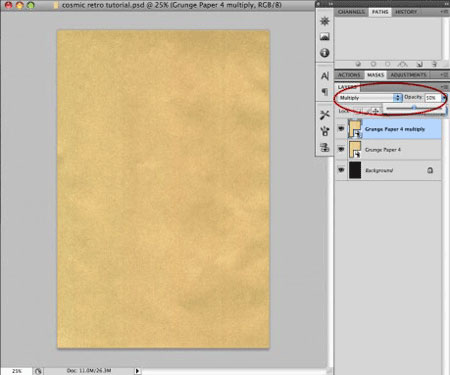This screenshot has width=450, height=375.
Task: Open the Histogram panel icon
Action: click(x=325, y=36)
